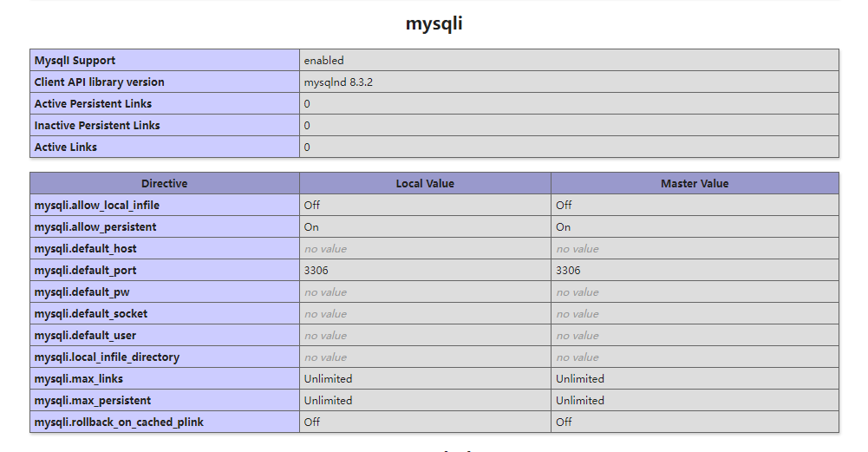Click local value Off for allow_local_infile
868x452 pixels.
[311, 205]
